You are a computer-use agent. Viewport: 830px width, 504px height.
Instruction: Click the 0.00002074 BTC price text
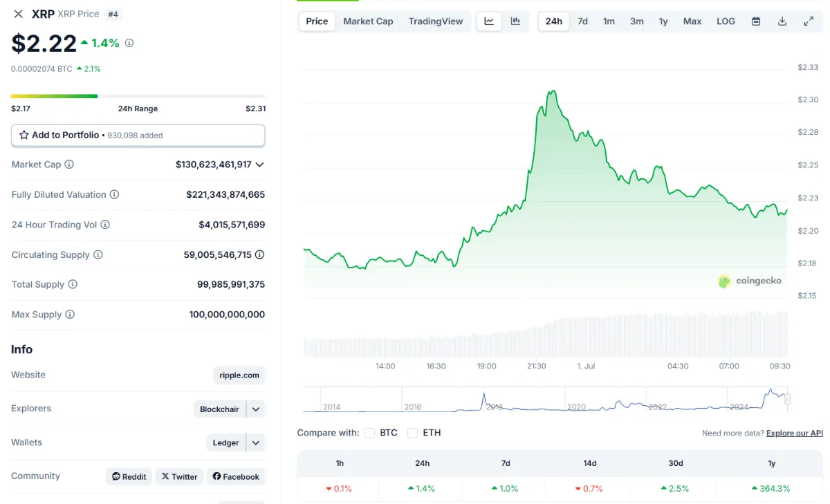41,69
